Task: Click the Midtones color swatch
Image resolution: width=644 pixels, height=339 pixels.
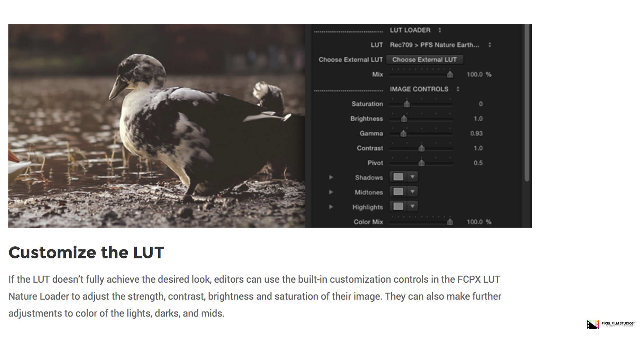Action: pyautogui.click(x=398, y=192)
